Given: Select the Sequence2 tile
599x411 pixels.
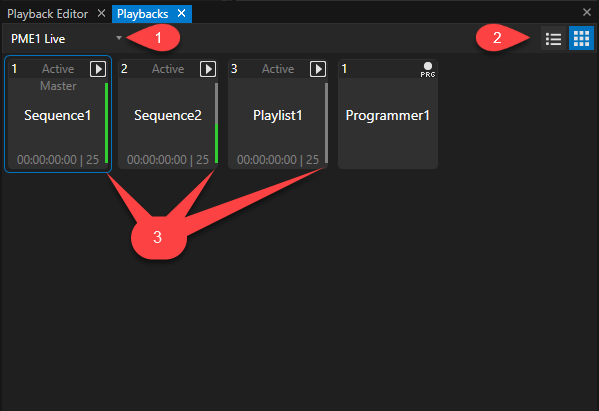Looking at the screenshot, I should [x=168, y=114].
